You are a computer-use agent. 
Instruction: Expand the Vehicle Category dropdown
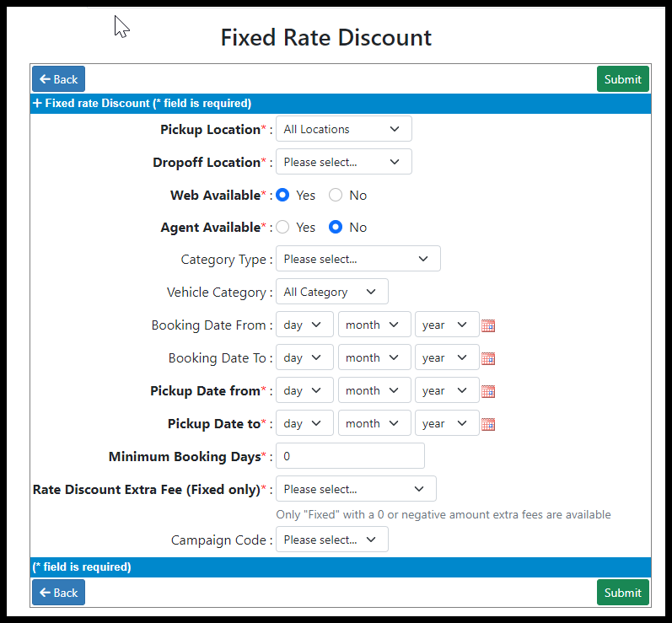332,292
